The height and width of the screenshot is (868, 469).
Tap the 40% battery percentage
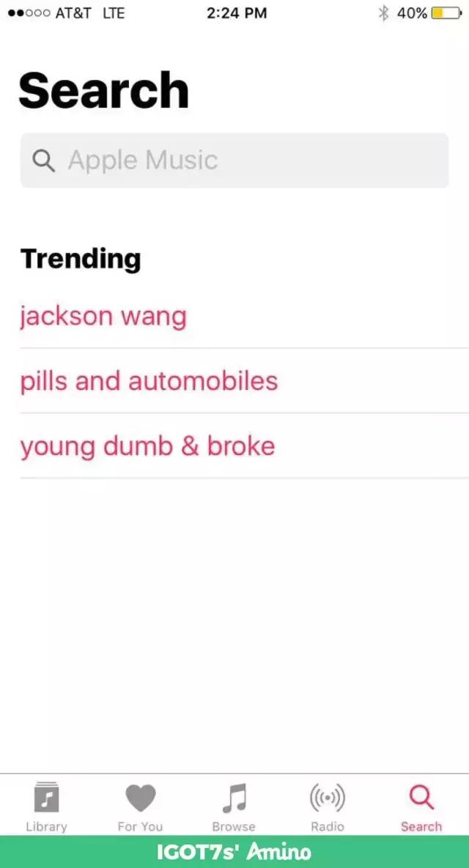click(412, 13)
